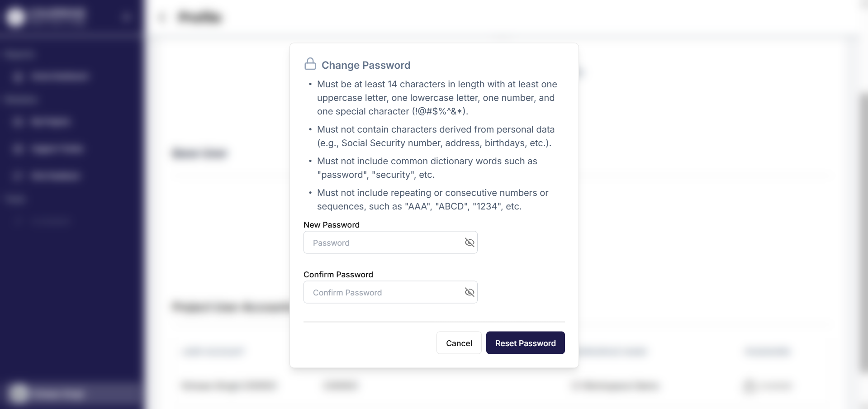Click the blurred back arrow beside page title

click(162, 17)
